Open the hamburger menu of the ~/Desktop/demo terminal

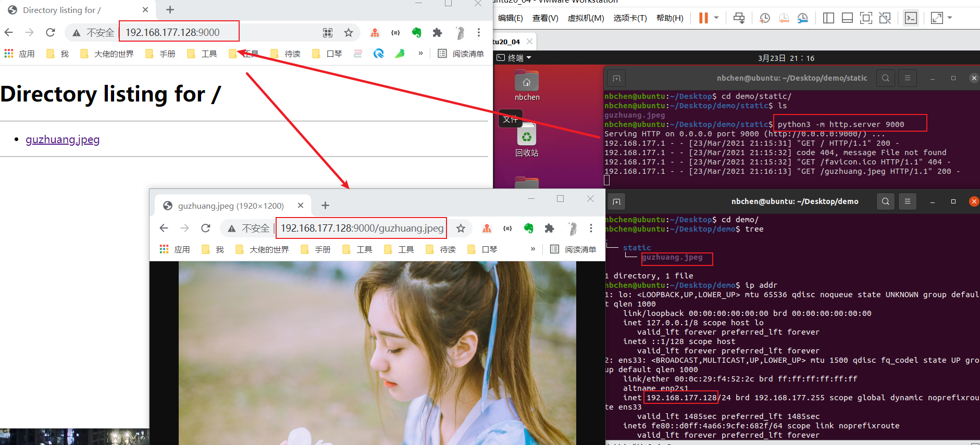(908, 201)
